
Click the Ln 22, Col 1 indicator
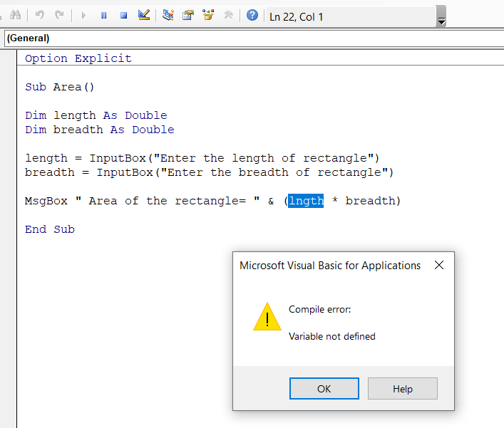point(297,16)
